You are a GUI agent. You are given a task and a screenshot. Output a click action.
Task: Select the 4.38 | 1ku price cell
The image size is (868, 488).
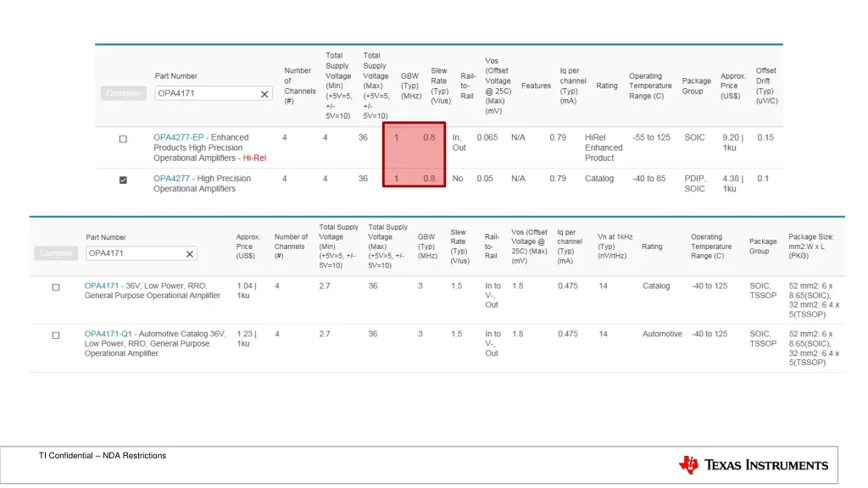pyautogui.click(x=732, y=183)
